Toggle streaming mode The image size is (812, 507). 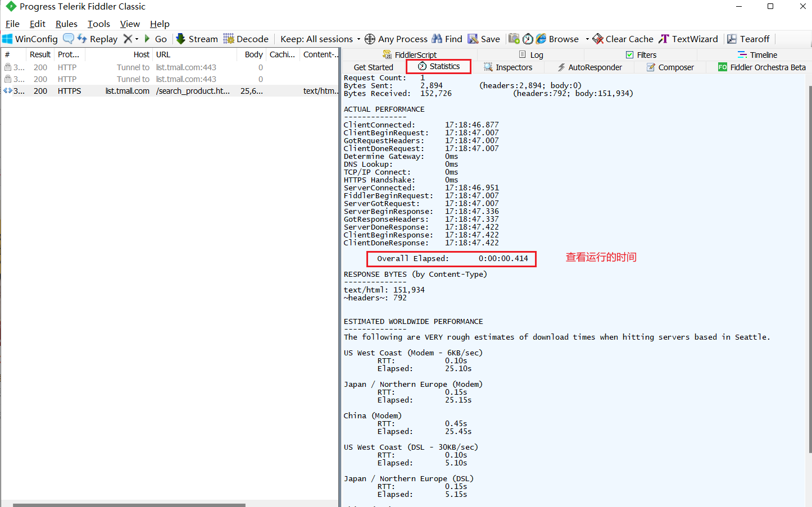(196, 39)
